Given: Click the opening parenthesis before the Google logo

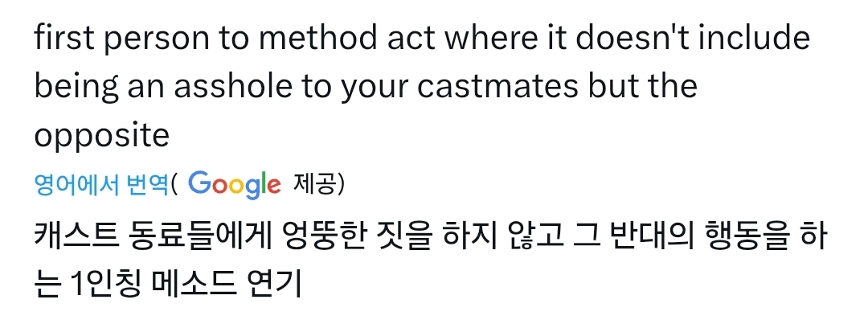Looking at the screenshot, I should (x=177, y=185).
